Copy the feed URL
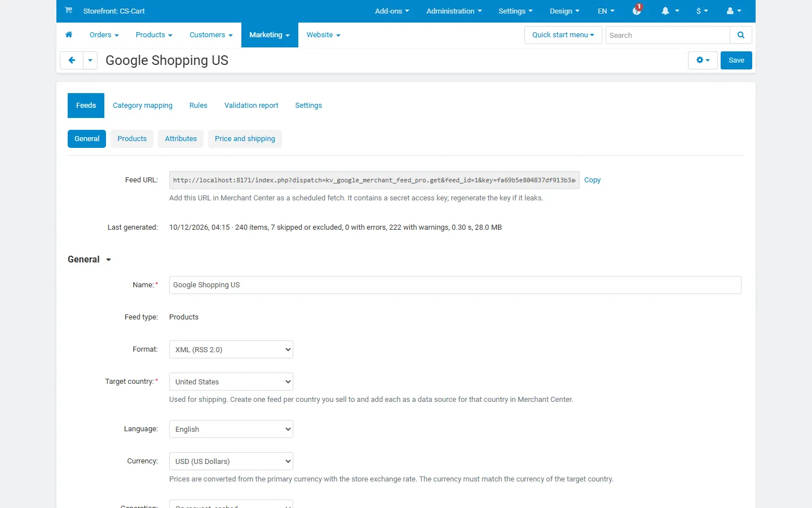Viewport: 812px width, 508px height. pos(592,180)
